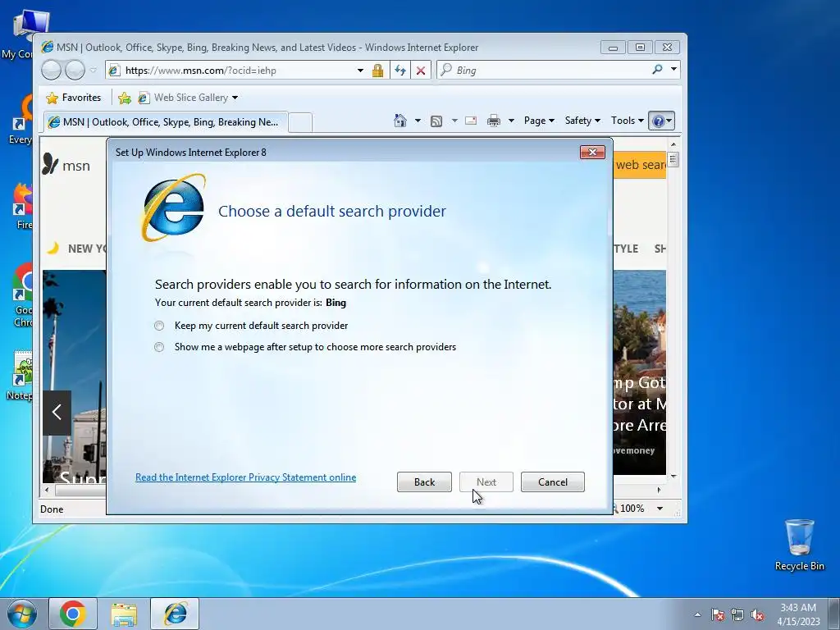Click the vertical scrollbar up arrow

point(673,144)
